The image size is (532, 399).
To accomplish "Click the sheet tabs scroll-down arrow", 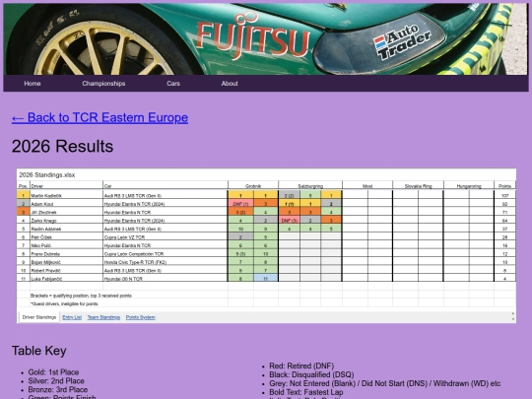I will pyautogui.click(x=513, y=319).
